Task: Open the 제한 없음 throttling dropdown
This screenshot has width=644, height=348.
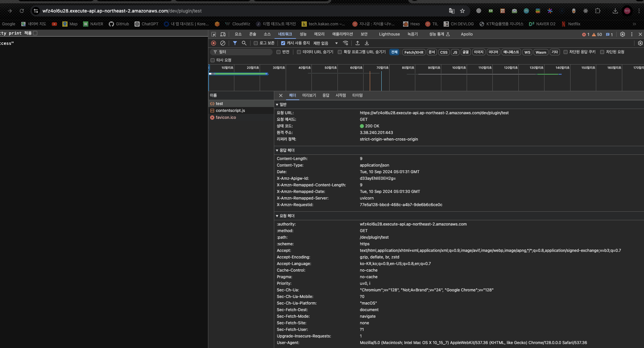Action: (x=325, y=43)
